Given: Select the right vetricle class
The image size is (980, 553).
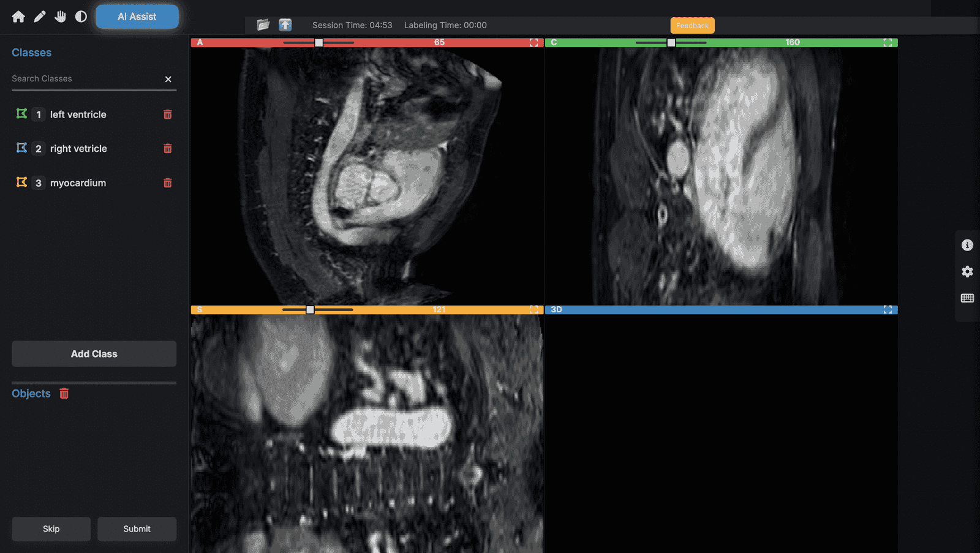Looking at the screenshot, I should click(x=78, y=149).
